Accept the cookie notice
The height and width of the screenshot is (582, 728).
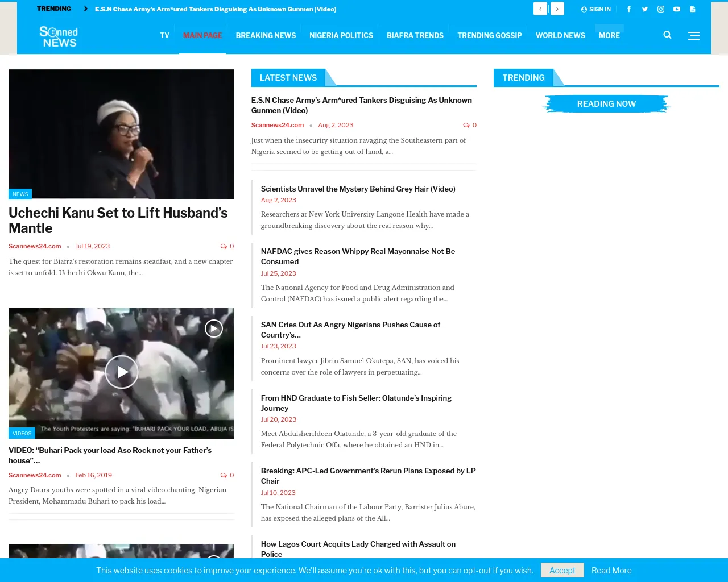[562, 570]
